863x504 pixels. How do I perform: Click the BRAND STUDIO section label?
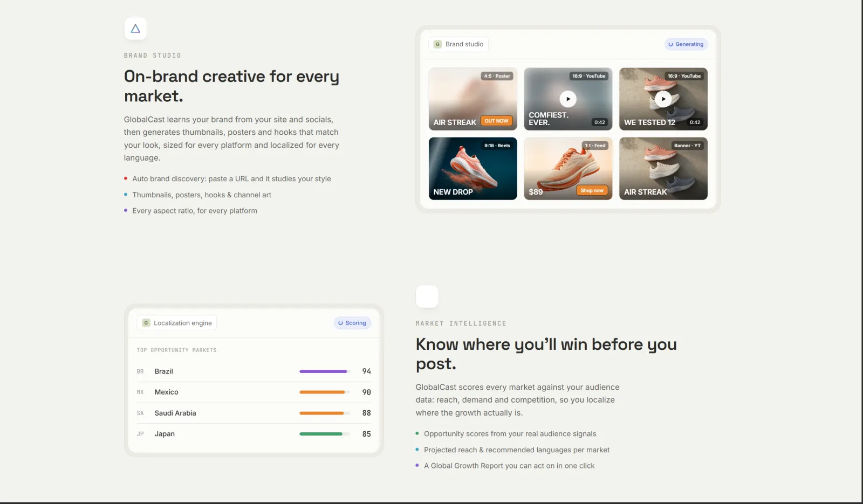tap(153, 56)
